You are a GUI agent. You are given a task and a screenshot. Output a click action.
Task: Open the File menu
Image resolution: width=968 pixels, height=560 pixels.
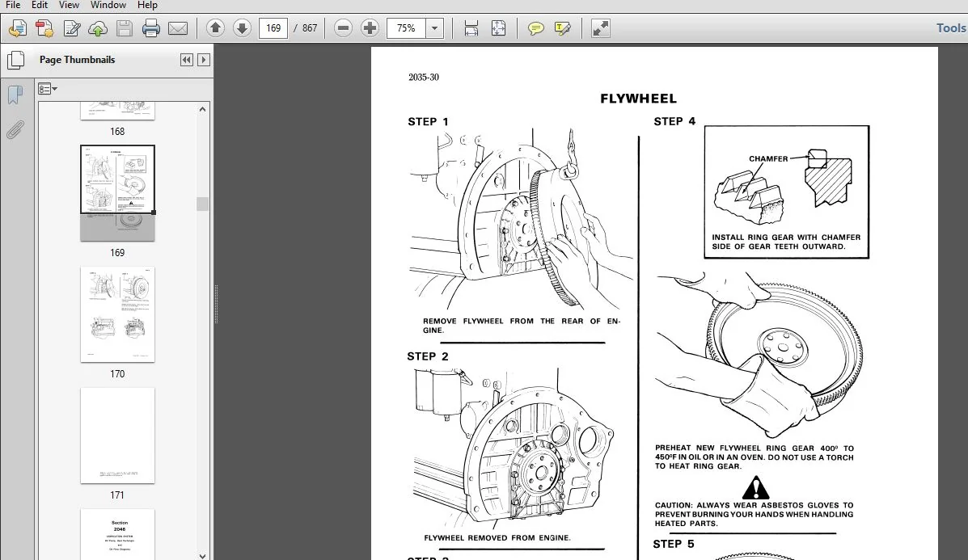coord(12,5)
